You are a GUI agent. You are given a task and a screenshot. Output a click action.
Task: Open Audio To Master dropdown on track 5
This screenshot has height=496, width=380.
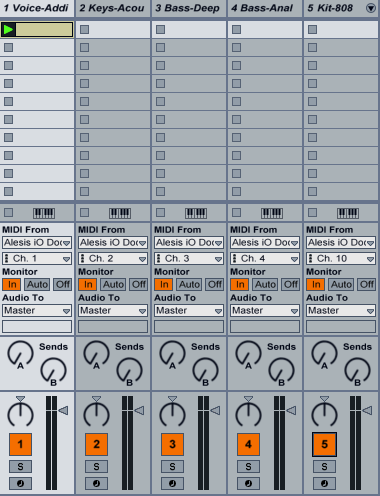(x=341, y=311)
